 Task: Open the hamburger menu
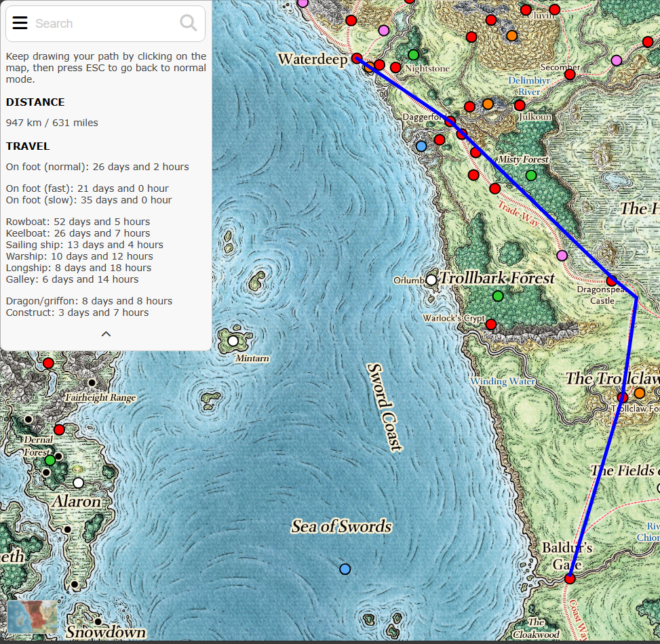coord(20,23)
